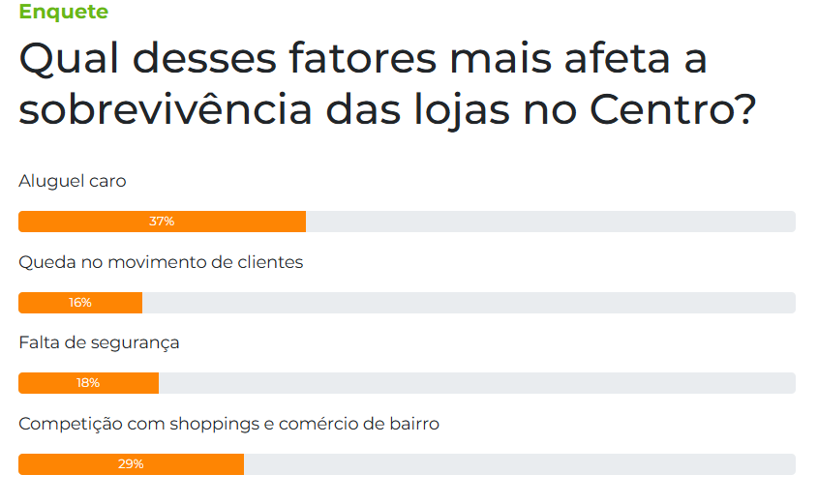Click the 29% percentage label
This screenshot has width=818, height=504.
pos(131,464)
